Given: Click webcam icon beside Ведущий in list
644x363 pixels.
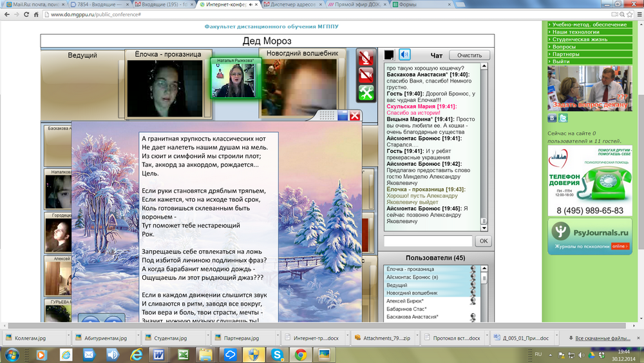Looking at the screenshot, I should pyautogui.click(x=473, y=285).
